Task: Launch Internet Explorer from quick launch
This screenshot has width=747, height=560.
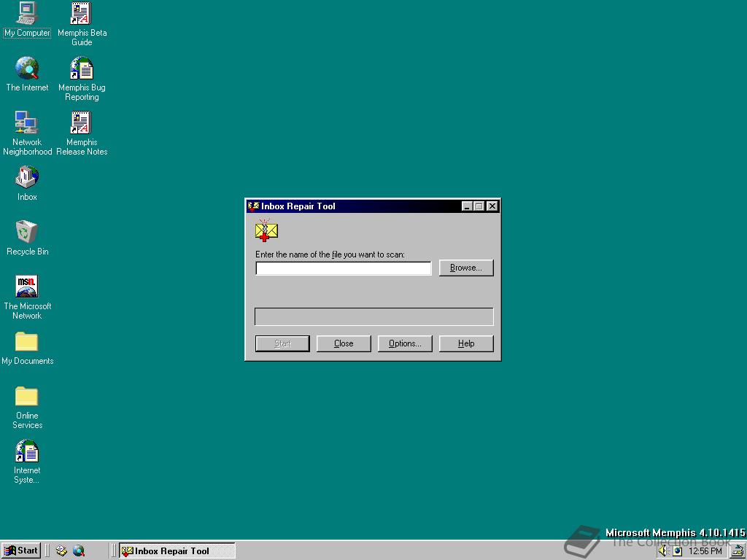Action: point(79,551)
